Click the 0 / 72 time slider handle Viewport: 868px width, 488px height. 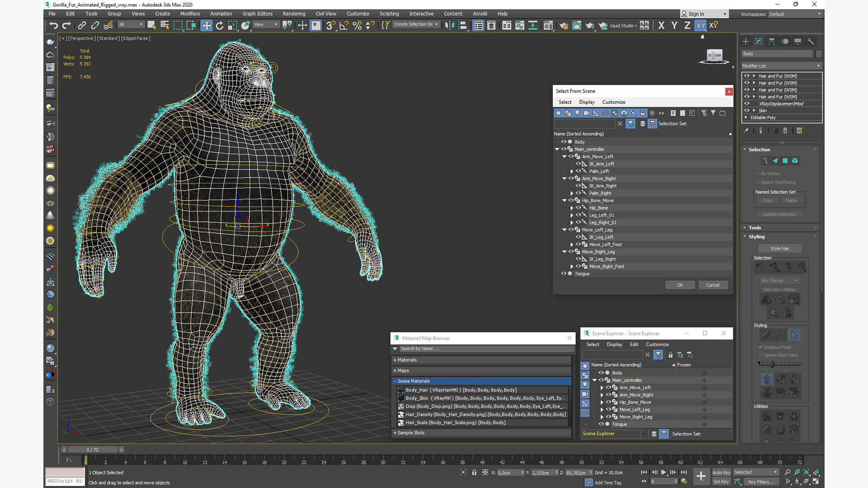pos(92,450)
